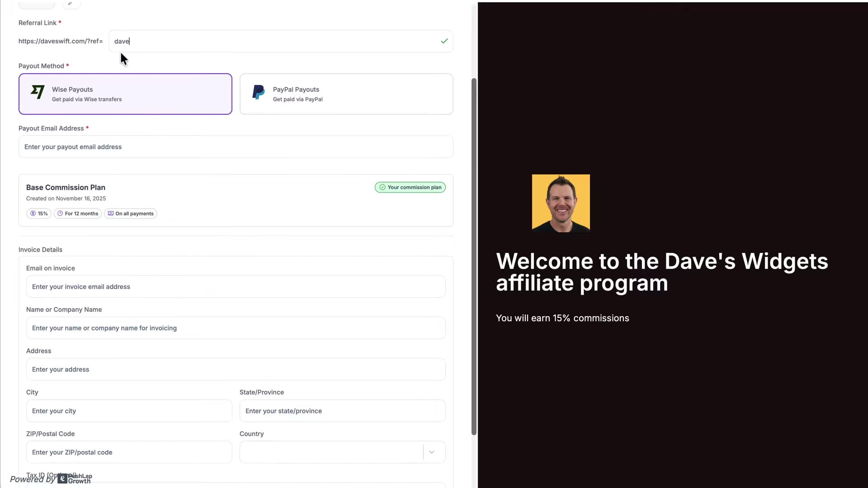Click Dave's profile photo thumbnail

561,203
